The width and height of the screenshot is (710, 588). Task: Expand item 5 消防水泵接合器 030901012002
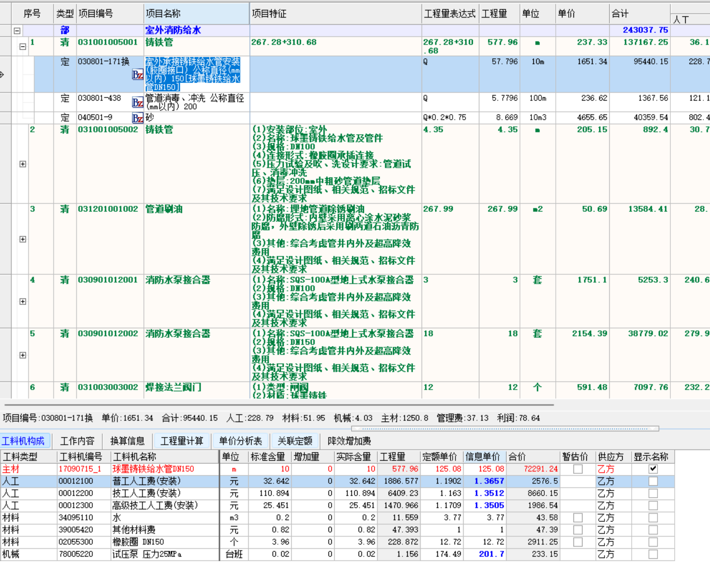(22, 355)
